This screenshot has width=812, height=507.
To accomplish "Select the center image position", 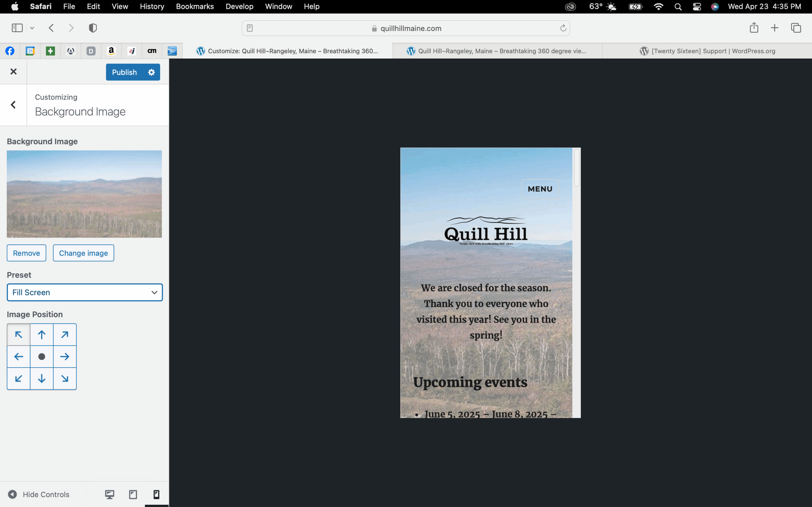I will point(42,356).
